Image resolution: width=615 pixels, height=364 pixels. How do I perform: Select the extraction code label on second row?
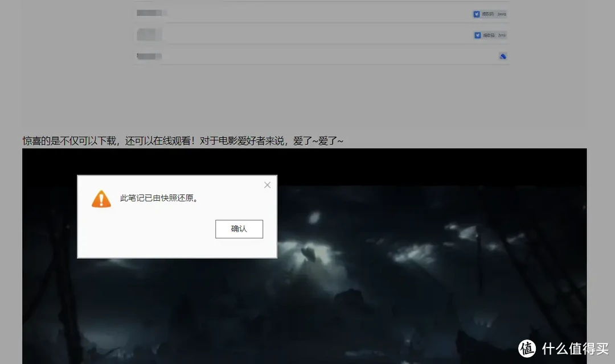pos(489,35)
